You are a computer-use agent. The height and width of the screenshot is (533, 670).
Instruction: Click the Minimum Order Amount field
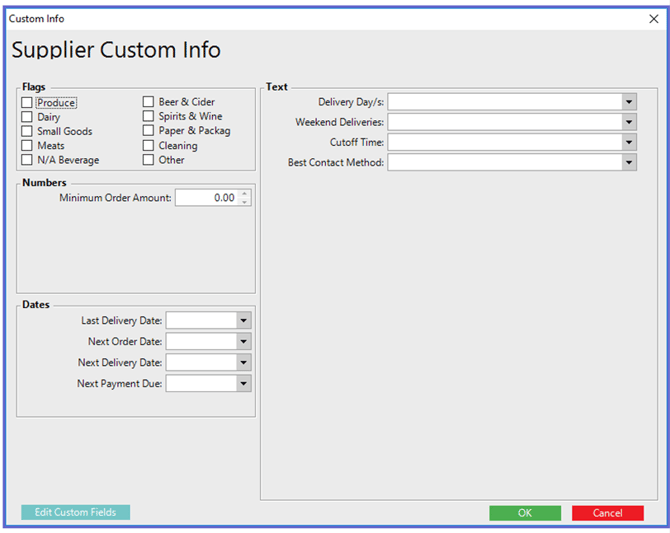coord(206,198)
